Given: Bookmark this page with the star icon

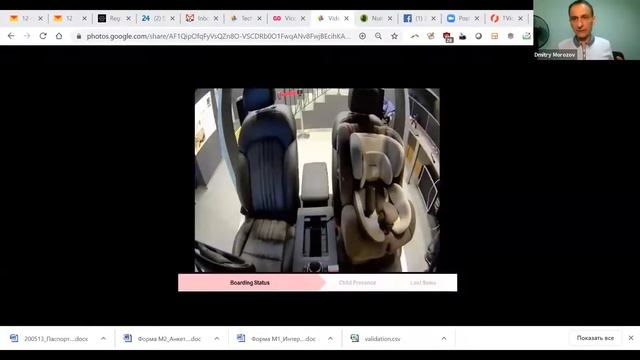Looking at the screenshot, I should coord(394,36).
